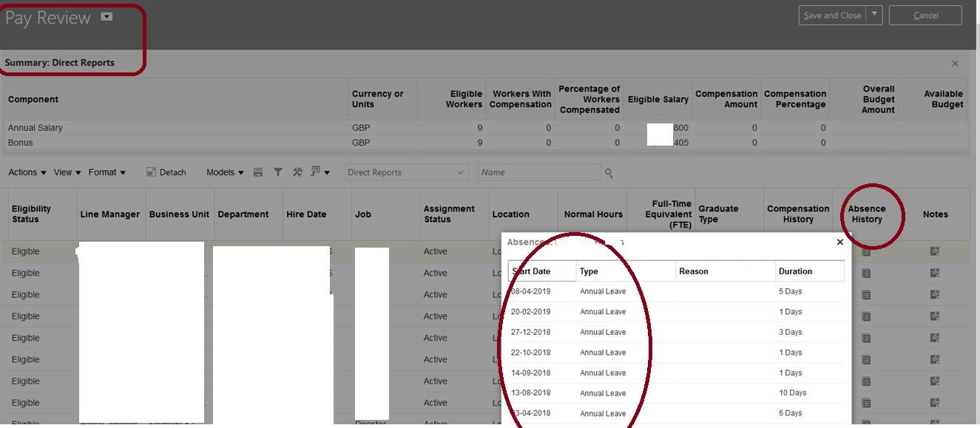Close the Summary: Direct Reports panel
This screenshot has width=980, height=428.
pyautogui.click(x=955, y=64)
